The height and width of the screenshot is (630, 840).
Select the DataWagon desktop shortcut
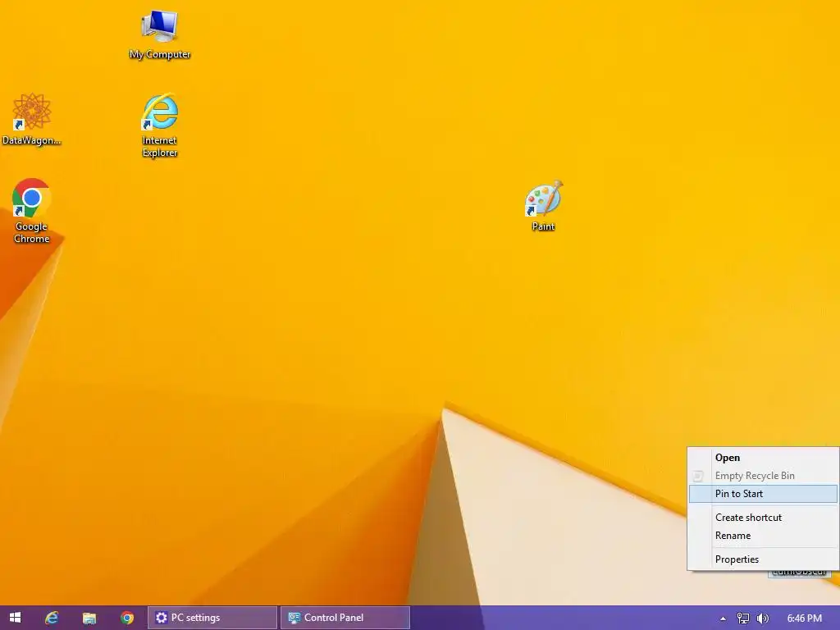coord(32,119)
